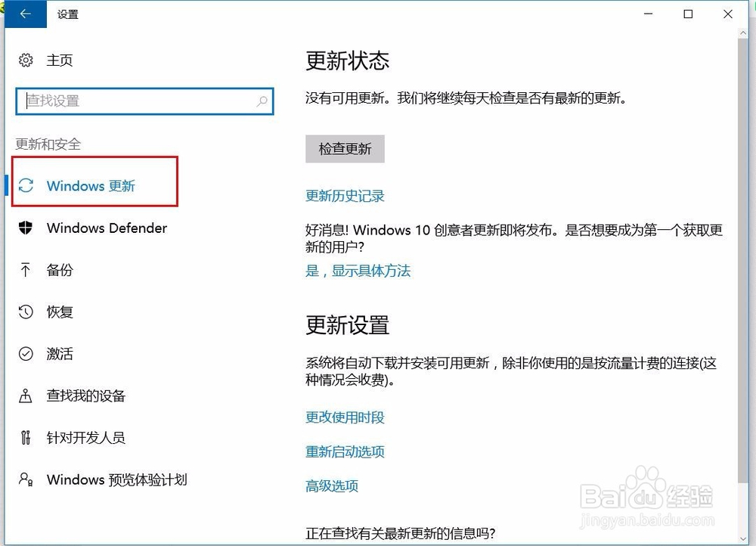Screen dimensions: 756x546
Task: Open the 高级选项 link
Action: [x=332, y=486]
